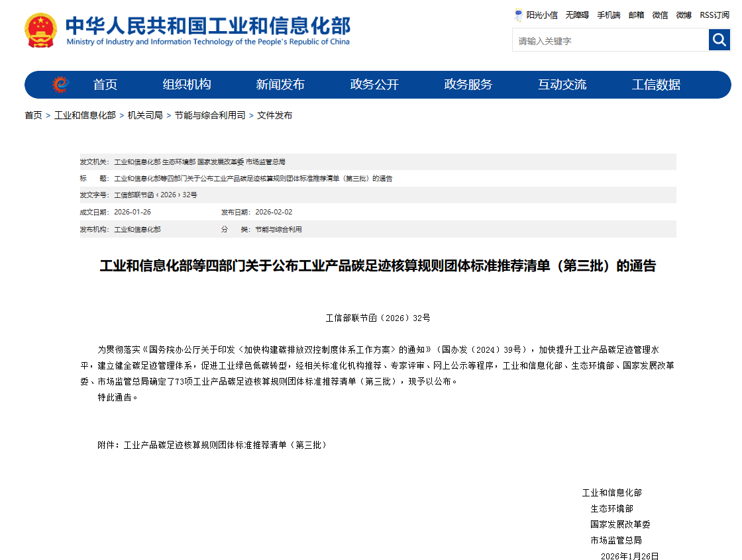
Task: Click the red-blue swirl icon in navigation bar
Action: coord(60,85)
